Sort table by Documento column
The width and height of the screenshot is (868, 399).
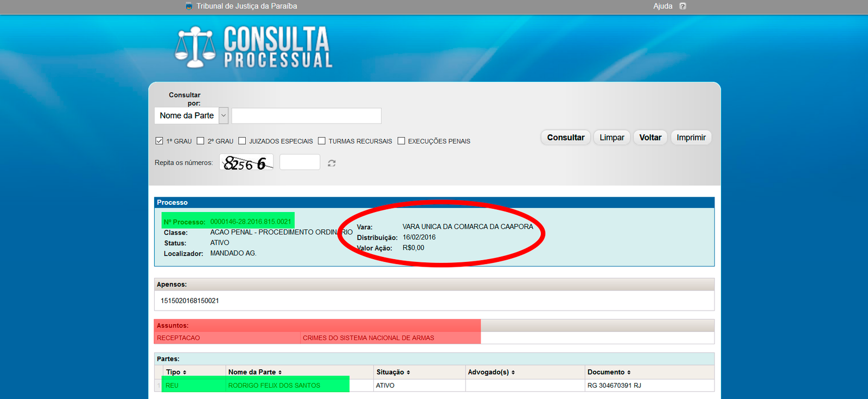(609, 372)
